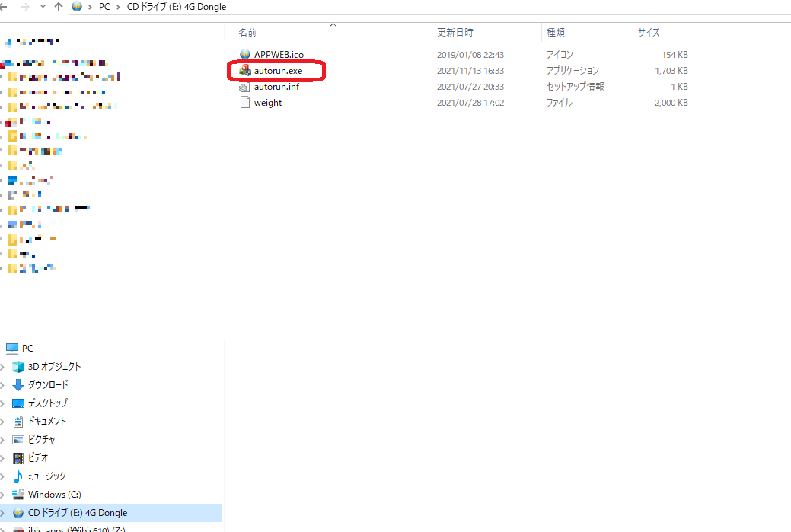Click the date 2021/07/28 17:02
Viewport: 791px width, 532px height.
pyautogui.click(x=470, y=103)
